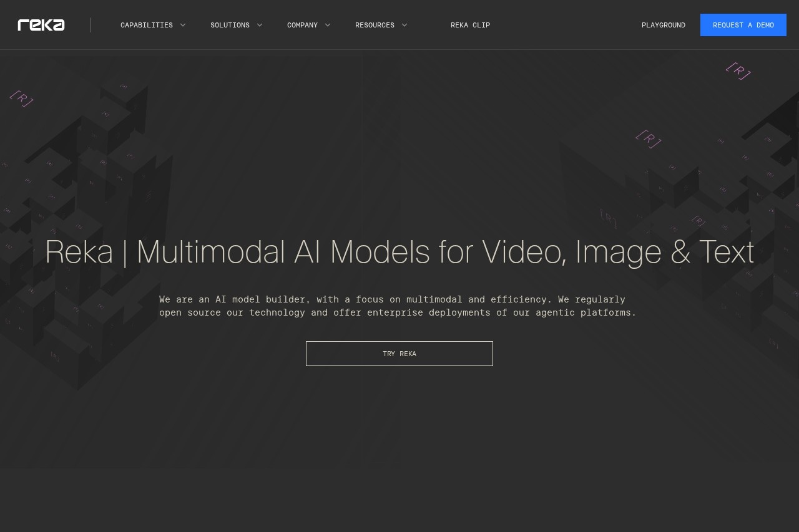Click the pink [R] mark at top-right corner
The height and width of the screenshot is (532, 799).
click(738, 71)
